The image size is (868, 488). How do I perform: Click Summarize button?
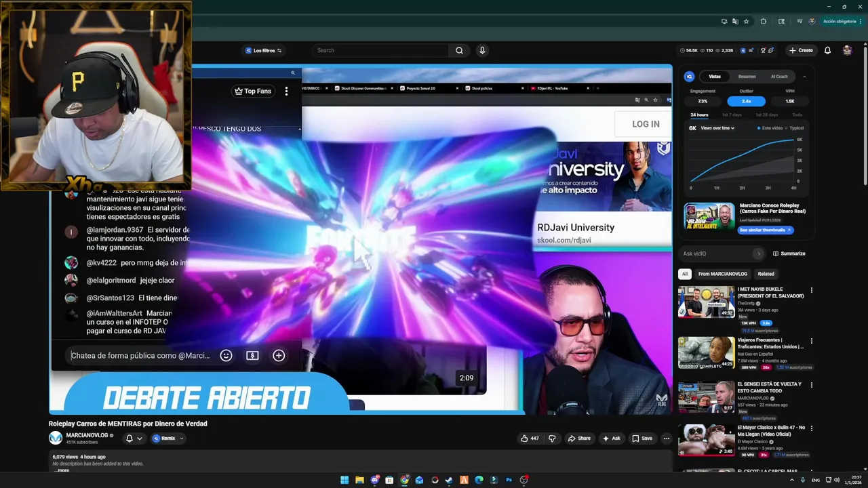pos(789,253)
